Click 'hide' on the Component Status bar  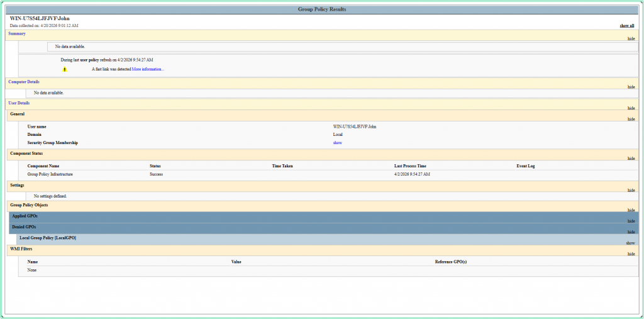[x=631, y=158]
